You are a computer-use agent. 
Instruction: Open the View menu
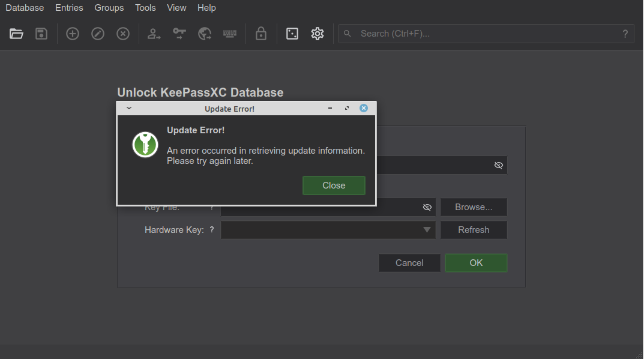[x=176, y=8]
